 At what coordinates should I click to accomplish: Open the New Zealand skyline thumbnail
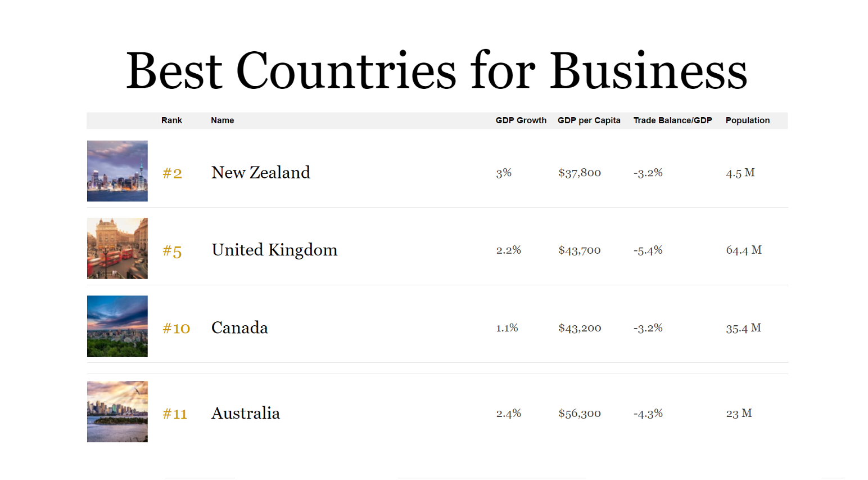(117, 171)
